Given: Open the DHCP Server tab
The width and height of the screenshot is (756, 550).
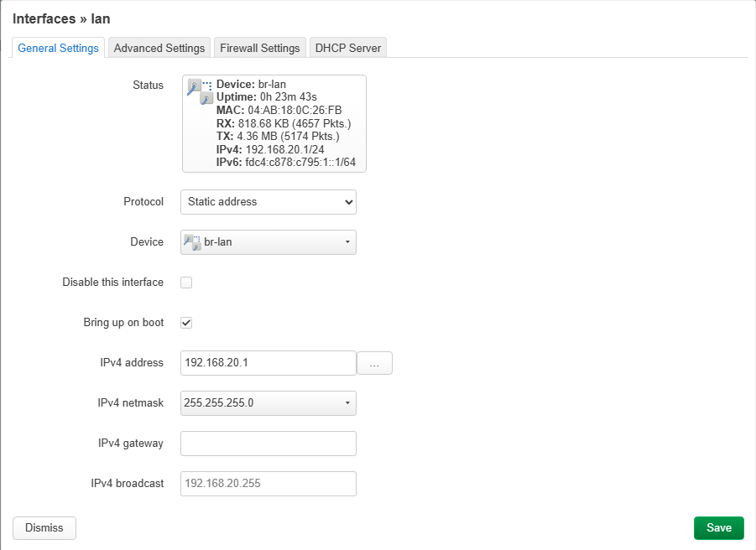Looking at the screenshot, I should (x=347, y=48).
